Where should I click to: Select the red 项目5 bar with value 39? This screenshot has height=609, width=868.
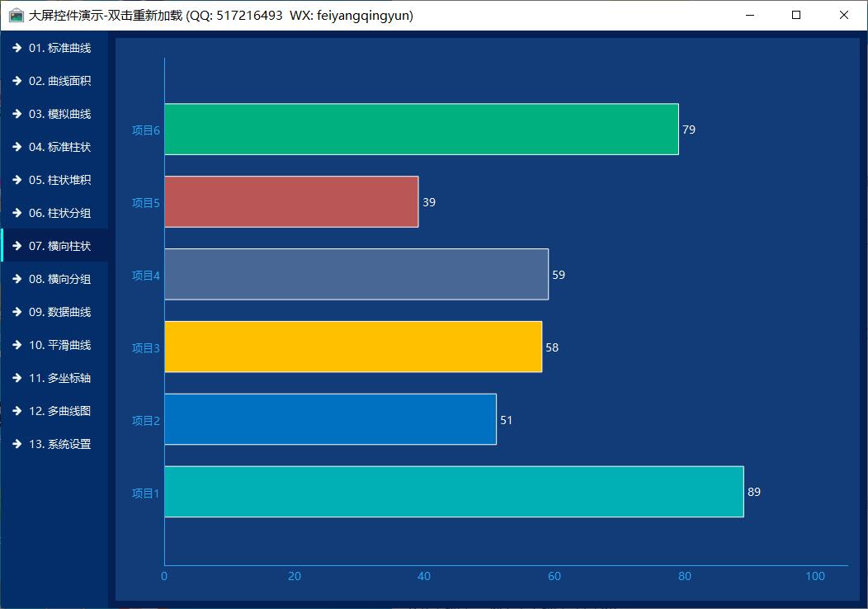click(x=291, y=201)
